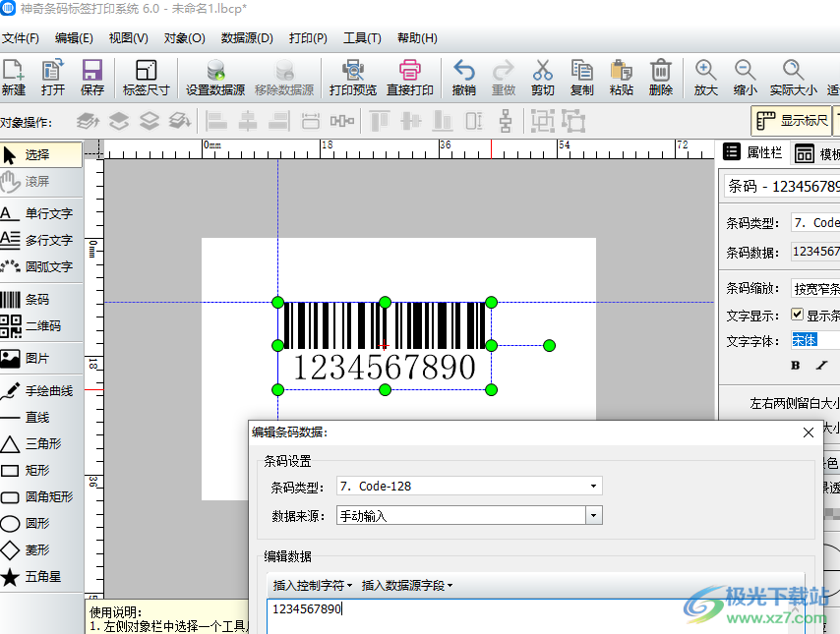This screenshot has height=634, width=840.
Task: Open the 标签尺寸 label size tool
Action: [x=146, y=77]
